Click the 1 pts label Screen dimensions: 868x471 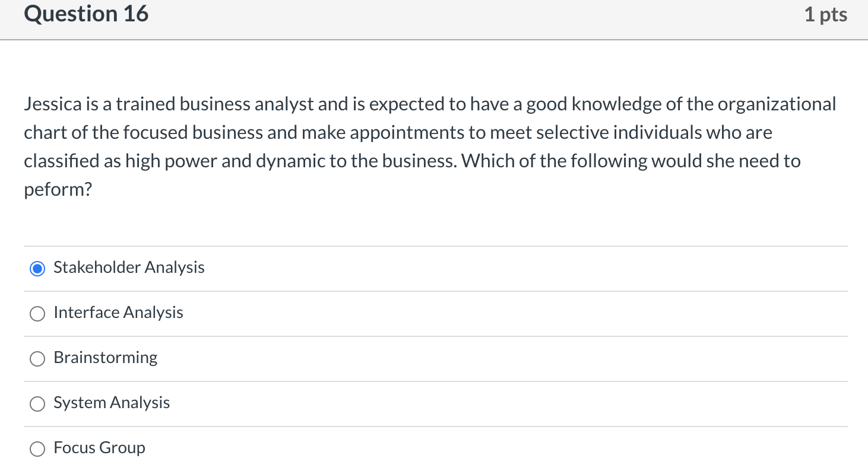[826, 14]
